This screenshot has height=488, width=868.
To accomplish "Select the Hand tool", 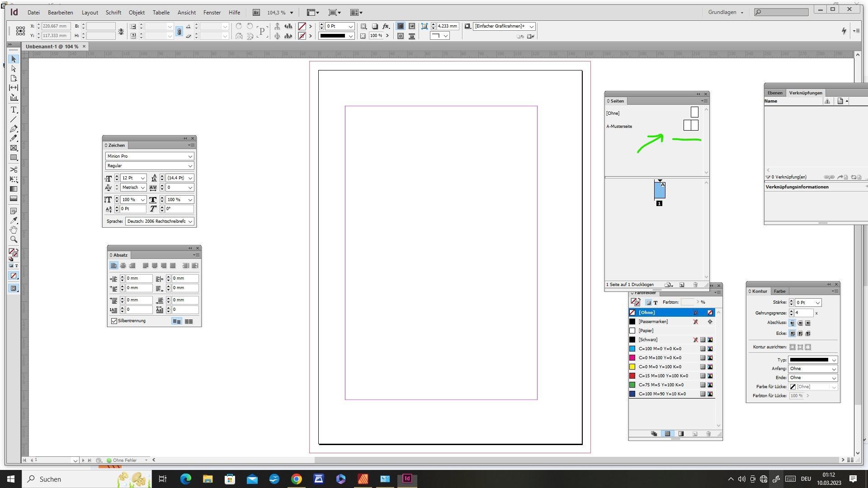I will click(x=14, y=230).
